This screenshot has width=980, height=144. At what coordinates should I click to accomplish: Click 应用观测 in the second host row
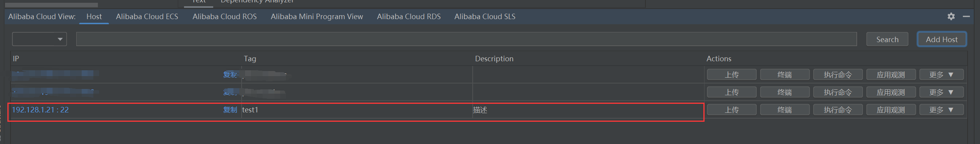tap(891, 92)
